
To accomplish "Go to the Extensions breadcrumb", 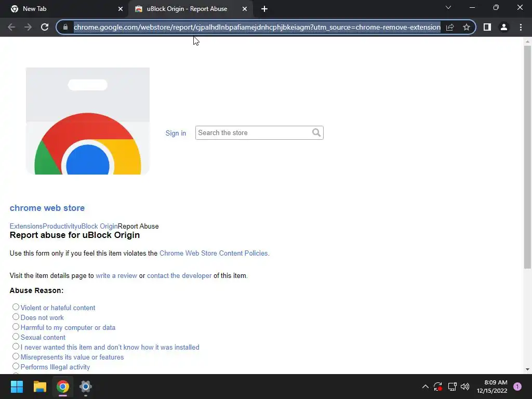I will 26,227.
